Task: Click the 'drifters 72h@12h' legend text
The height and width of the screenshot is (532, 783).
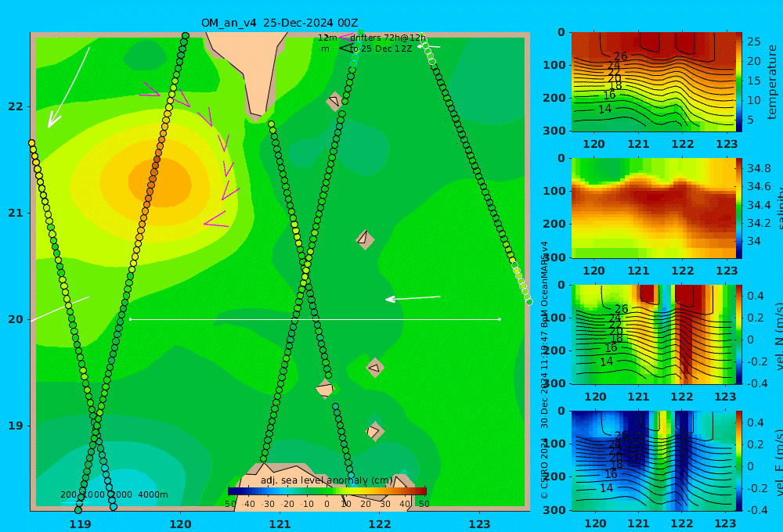Action: pos(388,38)
